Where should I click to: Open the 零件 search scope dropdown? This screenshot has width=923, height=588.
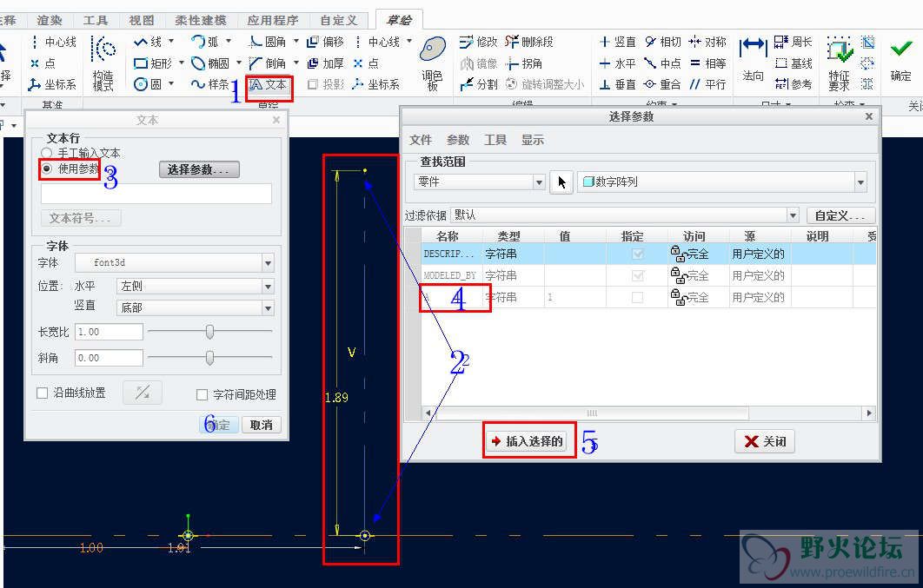(x=539, y=182)
